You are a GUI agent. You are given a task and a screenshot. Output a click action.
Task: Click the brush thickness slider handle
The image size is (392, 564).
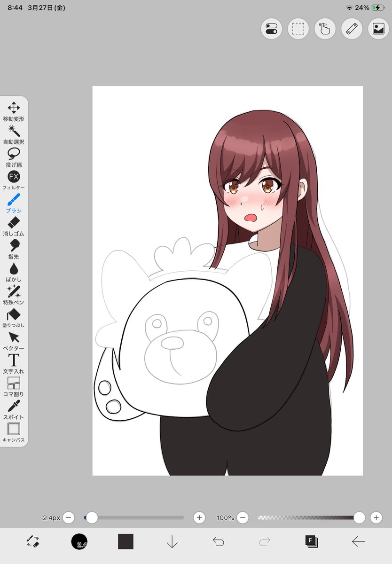point(92,517)
